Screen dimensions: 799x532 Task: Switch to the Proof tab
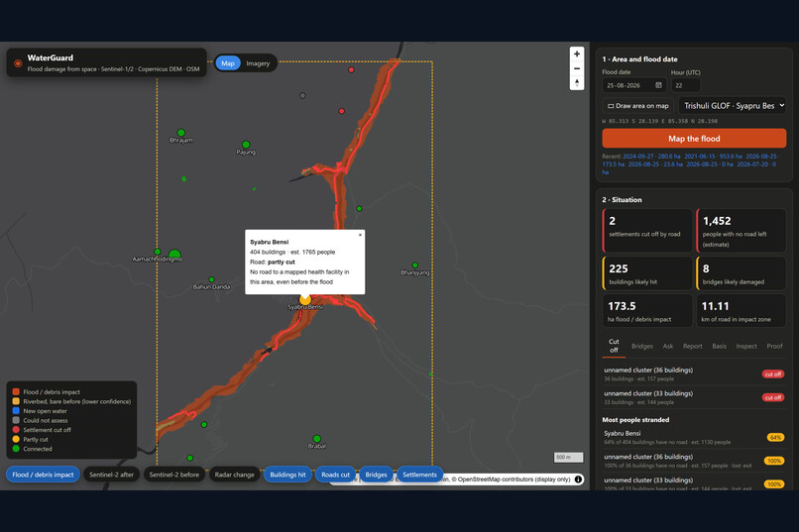point(774,346)
